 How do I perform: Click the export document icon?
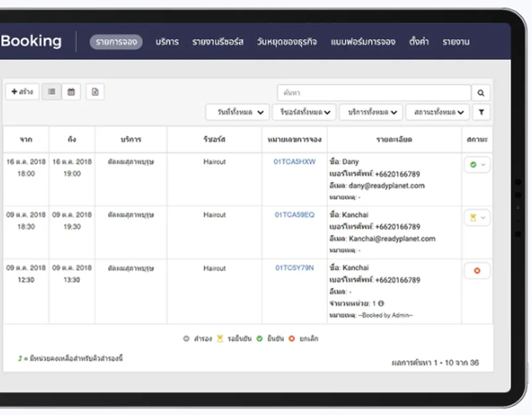tap(95, 92)
